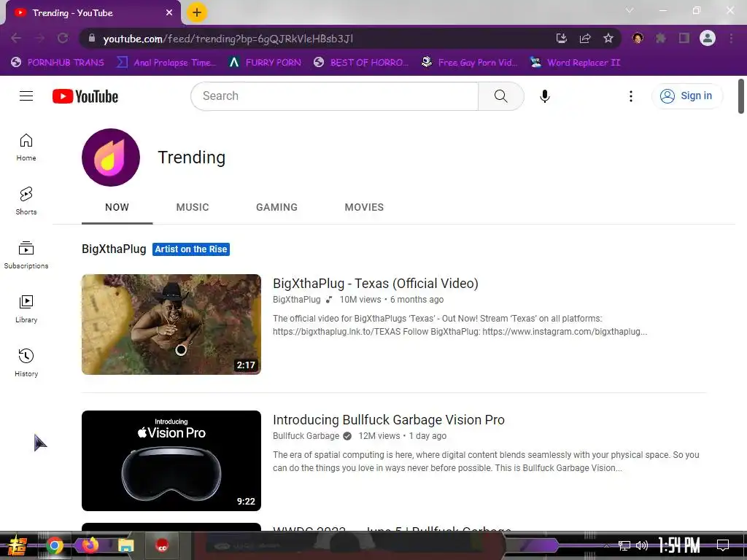Open File Explorer from the taskbar
Image resolution: width=747 pixels, height=560 pixels.
pyautogui.click(x=126, y=545)
